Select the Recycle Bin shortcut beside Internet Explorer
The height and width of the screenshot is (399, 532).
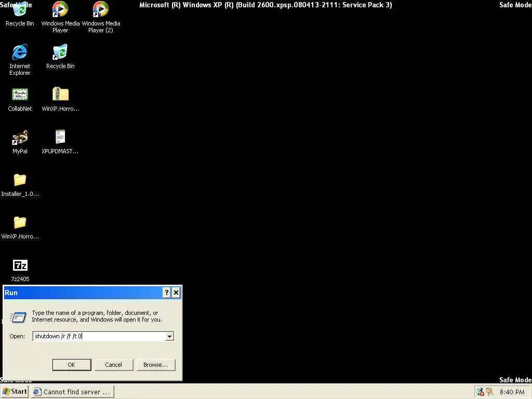click(60, 52)
